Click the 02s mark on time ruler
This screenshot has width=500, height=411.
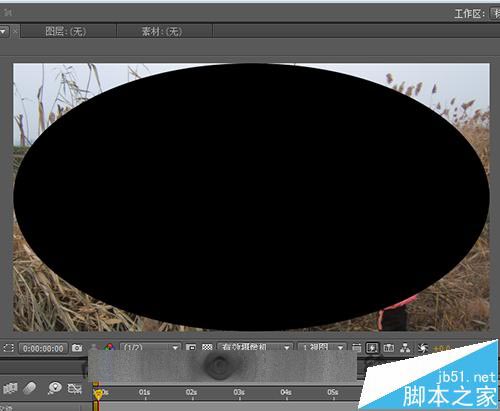(191, 392)
